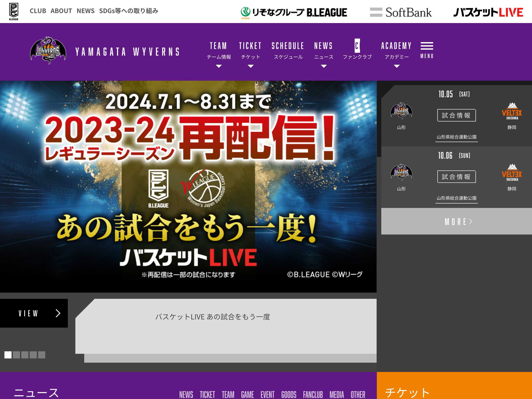The height and width of the screenshot is (399, 532).
Task: Select the fourth slide indicator square
Action: click(x=33, y=355)
